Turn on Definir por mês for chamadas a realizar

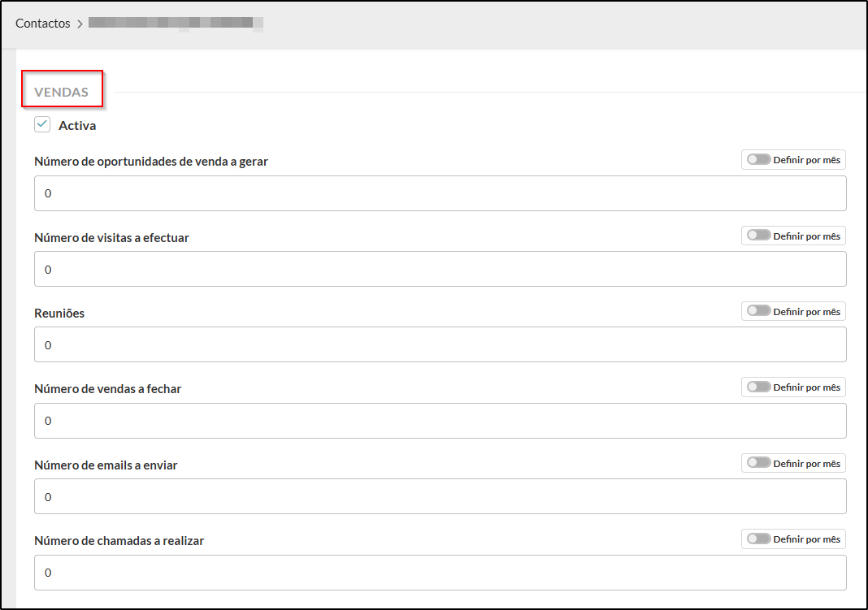(x=759, y=539)
